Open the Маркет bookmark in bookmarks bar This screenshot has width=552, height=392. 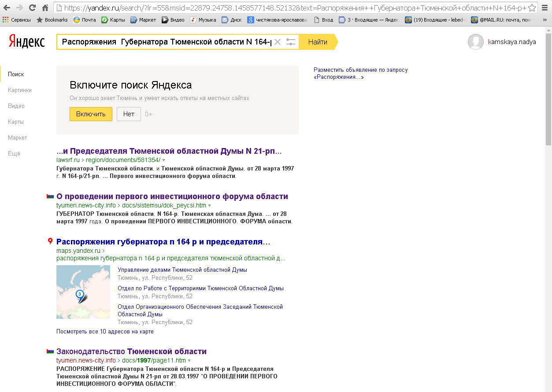143,20
